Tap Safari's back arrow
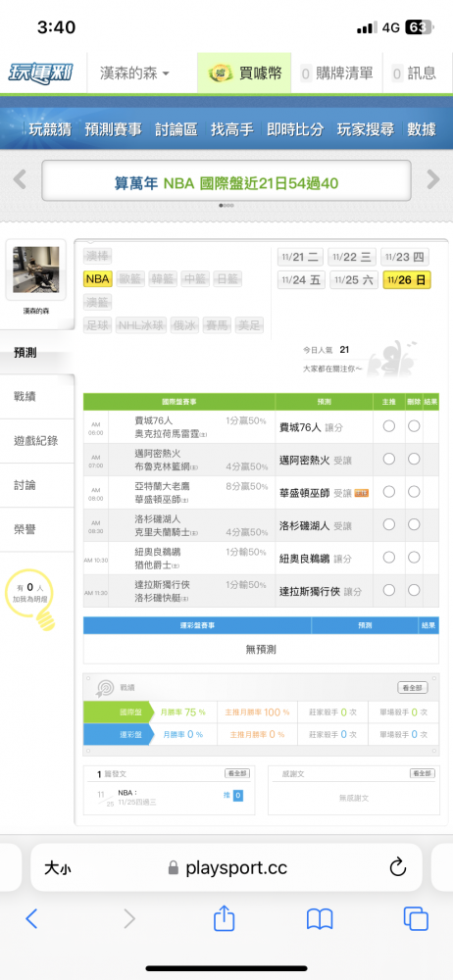The image size is (453, 980). click(x=32, y=918)
